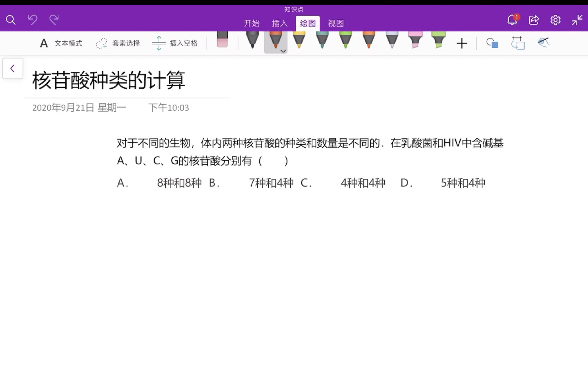The image size is (588, 369).
Task: Click answer option 5种和4种
Action: click(x=463, y=183)
